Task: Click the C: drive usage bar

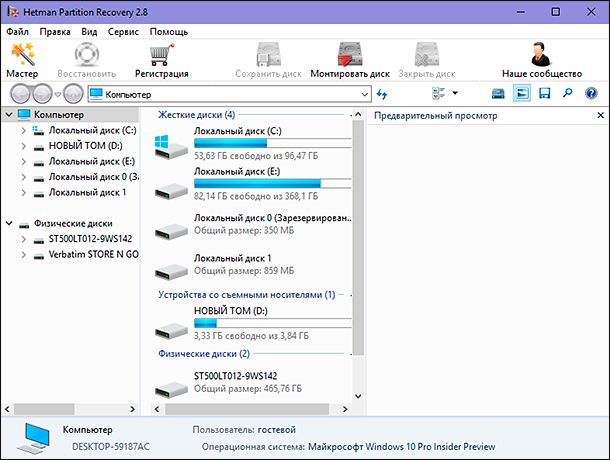Action: pos(272,143)
